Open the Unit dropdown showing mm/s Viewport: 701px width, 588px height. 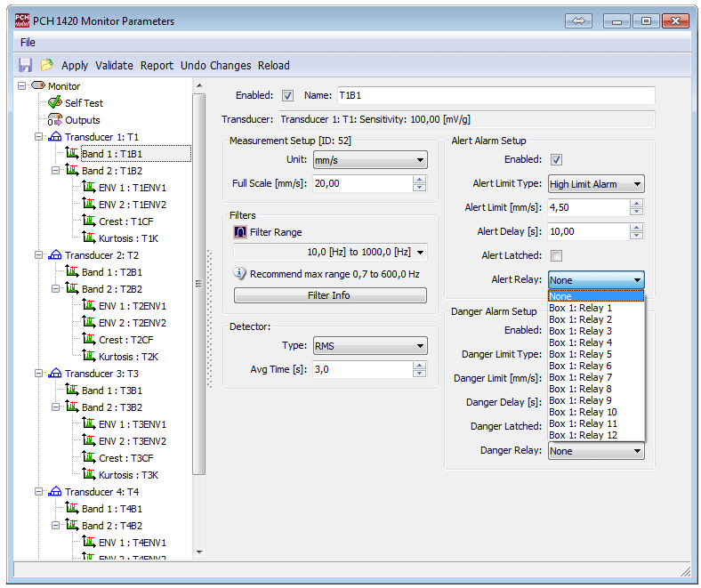[x=370, y=159]
